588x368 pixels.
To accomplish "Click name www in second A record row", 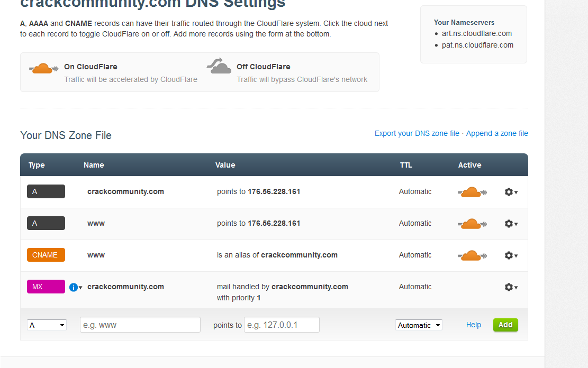I will pyautogui.click(x=96, y=223).
